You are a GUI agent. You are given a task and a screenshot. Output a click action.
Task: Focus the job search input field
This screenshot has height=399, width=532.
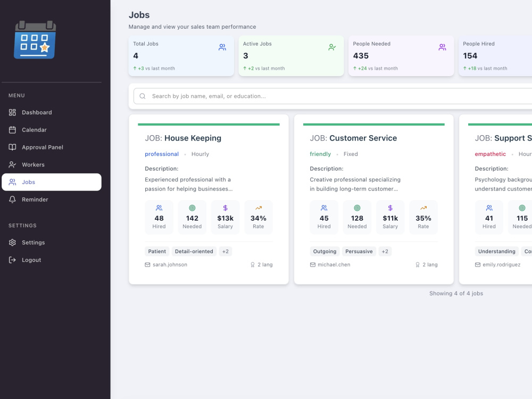tap(333, 96)
